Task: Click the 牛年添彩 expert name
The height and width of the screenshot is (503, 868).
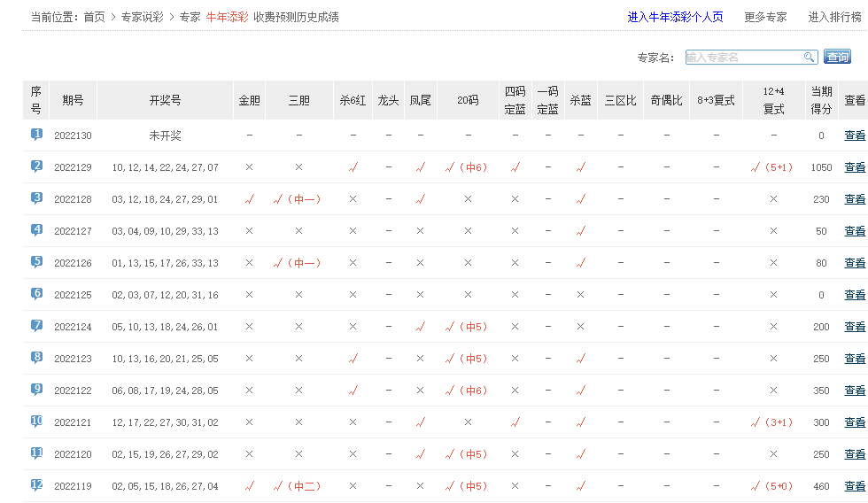Action: click(227, 17)
